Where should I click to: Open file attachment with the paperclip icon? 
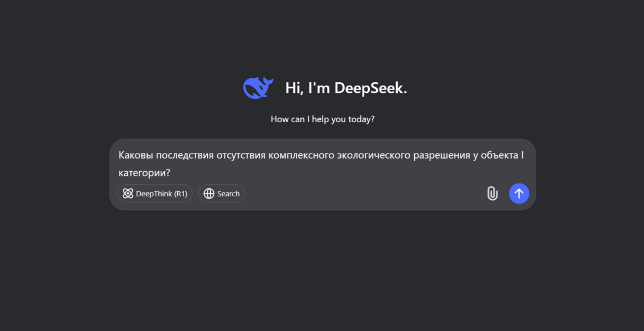(x=492, y=193)
